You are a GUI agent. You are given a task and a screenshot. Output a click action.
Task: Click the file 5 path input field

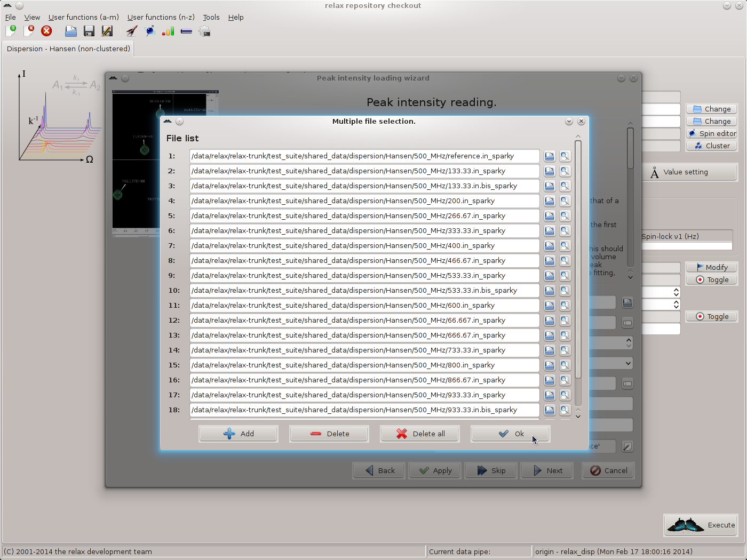[x=364, y=216]
